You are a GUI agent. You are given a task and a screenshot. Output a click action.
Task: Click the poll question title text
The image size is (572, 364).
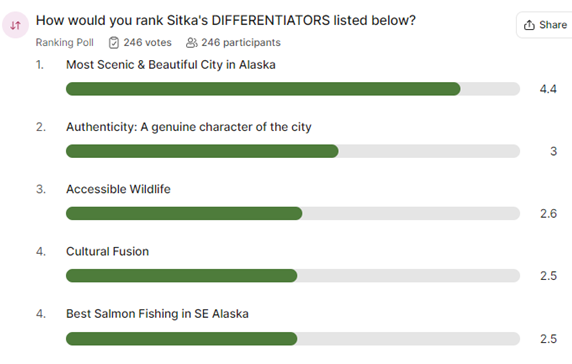coord(225,20)
